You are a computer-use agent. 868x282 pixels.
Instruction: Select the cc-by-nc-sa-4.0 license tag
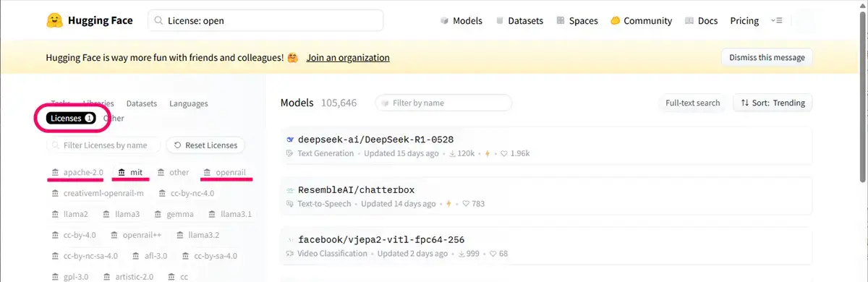click(85, 256)
